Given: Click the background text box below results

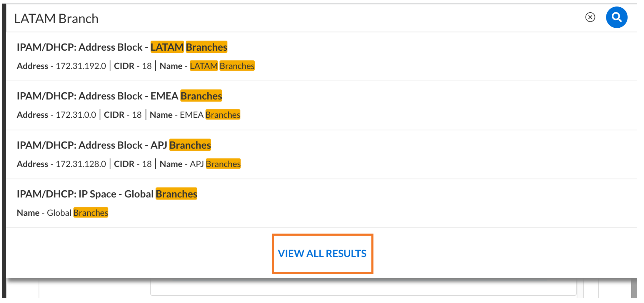Looking at the screenshot, I should (x=363, y=288).
